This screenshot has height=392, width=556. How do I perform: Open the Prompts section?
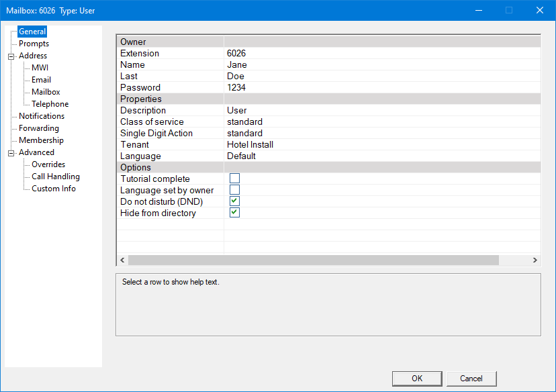point(34,44)
